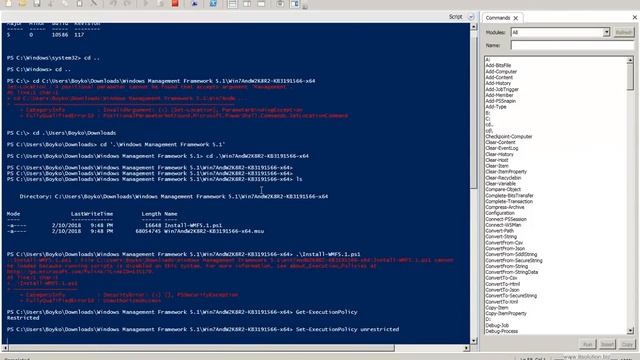The image size is (640, 360).
Task: Select Add-BitsFile in commands list
Action: tap(498, 65)
